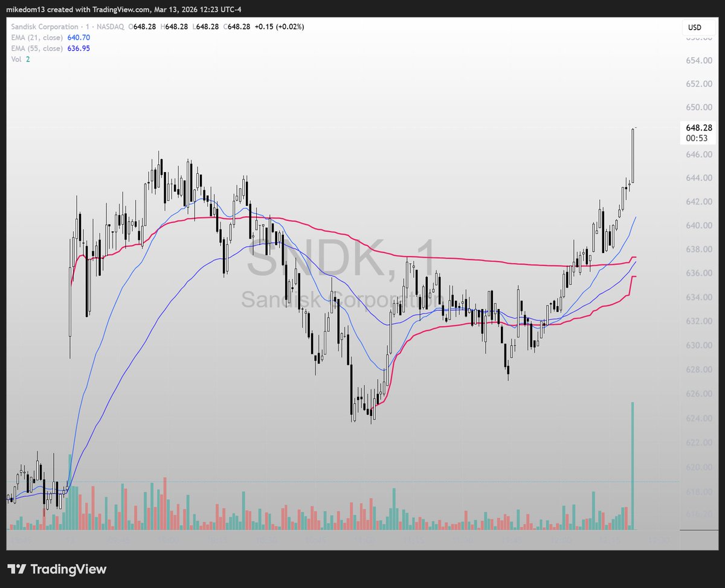Select the Sandisk Corporation symbol title
Screen dimensions: 725x588
point(45,27)
